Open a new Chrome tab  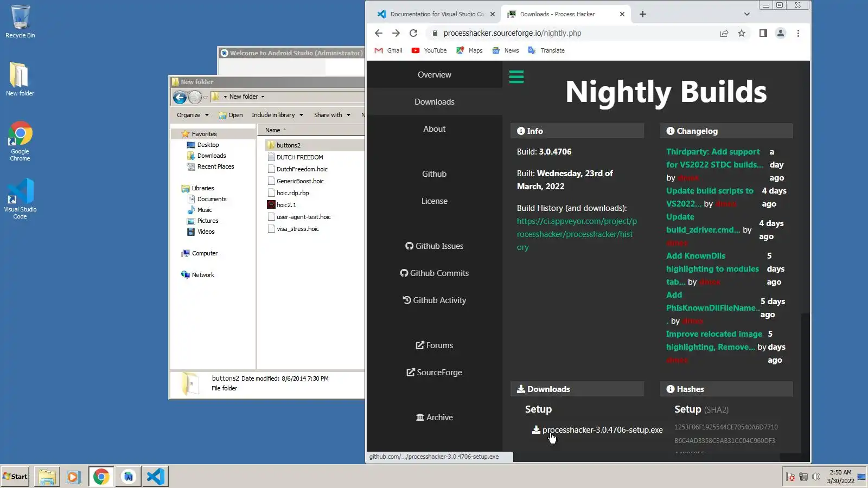(643, 14)
